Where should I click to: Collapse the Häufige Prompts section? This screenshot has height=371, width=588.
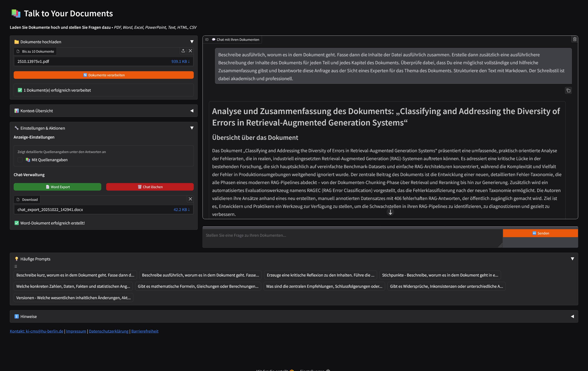pyautogui.click(x=573, y=259)
